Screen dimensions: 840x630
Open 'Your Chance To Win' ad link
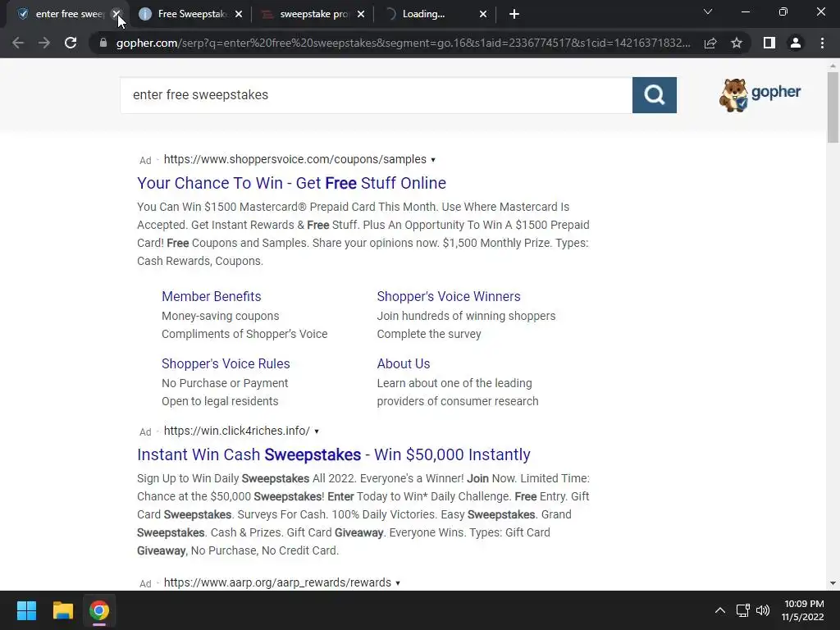coord(291,183)
